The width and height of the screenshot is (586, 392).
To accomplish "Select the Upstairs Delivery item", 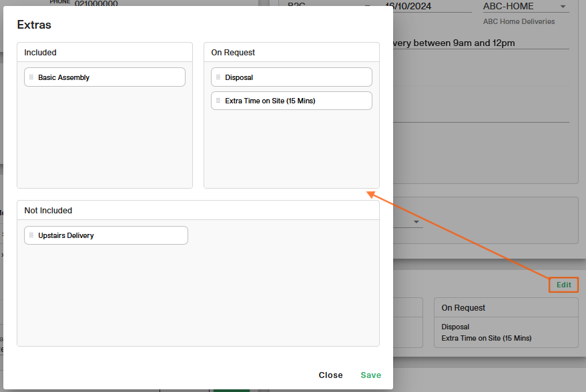I will coord(106,235).
